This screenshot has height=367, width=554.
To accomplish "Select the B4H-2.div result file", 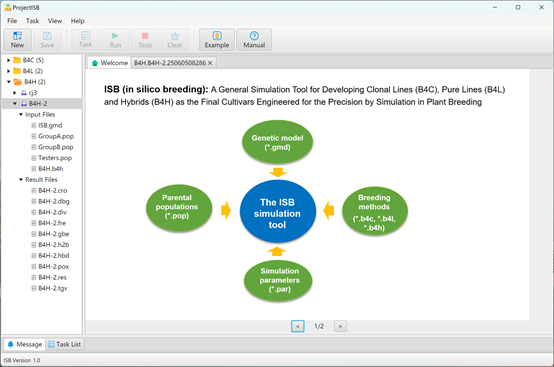I will coord(52,212).
